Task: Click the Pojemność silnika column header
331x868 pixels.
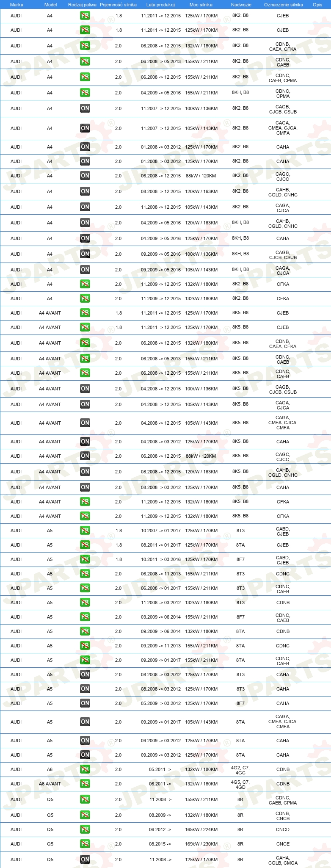Action: [118, 5]
